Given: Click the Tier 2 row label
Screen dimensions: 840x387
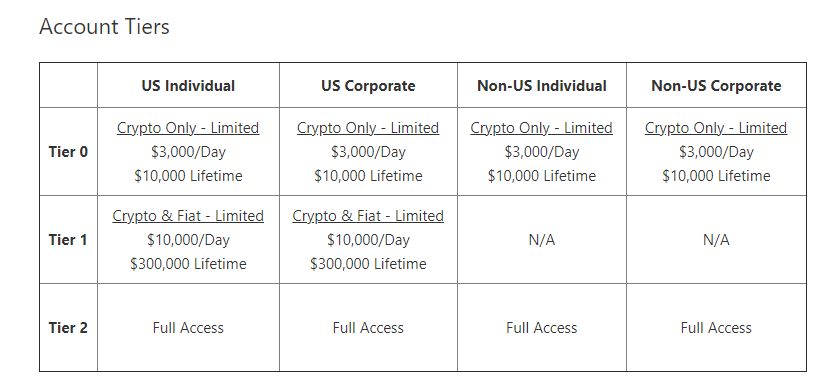Looking at the screenshot, I should click(x=68, y=328).
